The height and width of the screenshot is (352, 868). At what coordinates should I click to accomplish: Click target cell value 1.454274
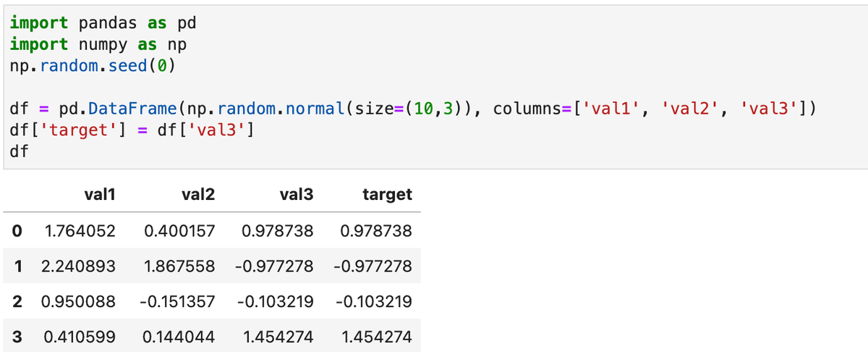click(x=375, y=336)
